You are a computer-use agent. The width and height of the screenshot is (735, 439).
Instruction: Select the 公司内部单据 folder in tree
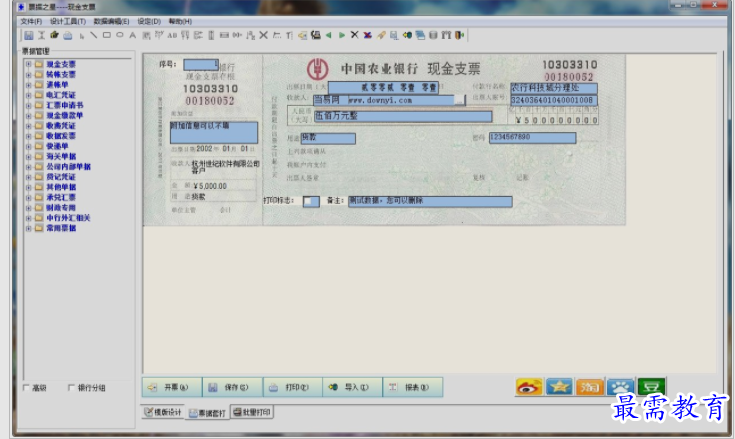[68, 167]
